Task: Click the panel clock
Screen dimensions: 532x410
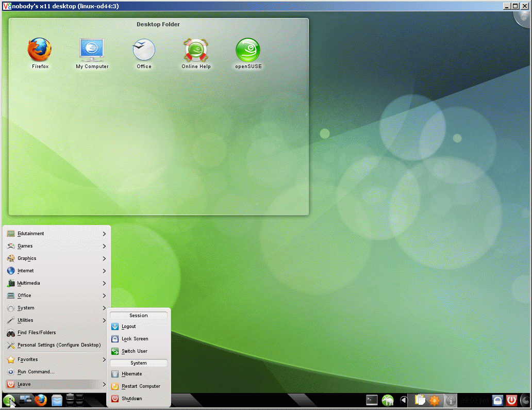Action: 474,401
